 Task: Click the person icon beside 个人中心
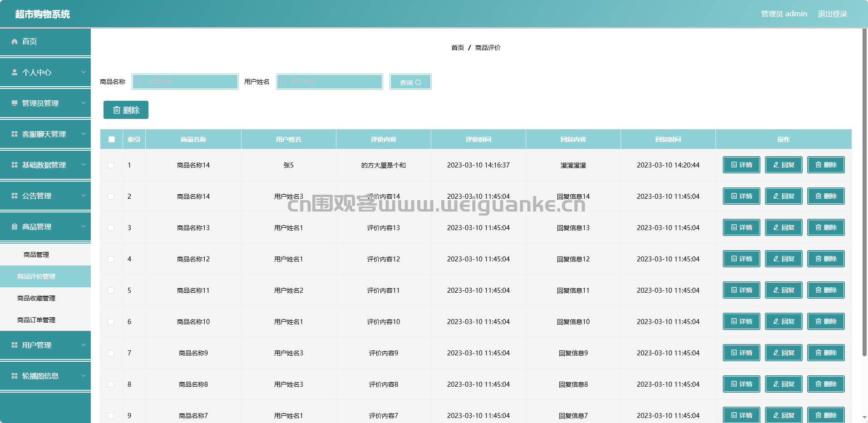(x=15, y=72)
